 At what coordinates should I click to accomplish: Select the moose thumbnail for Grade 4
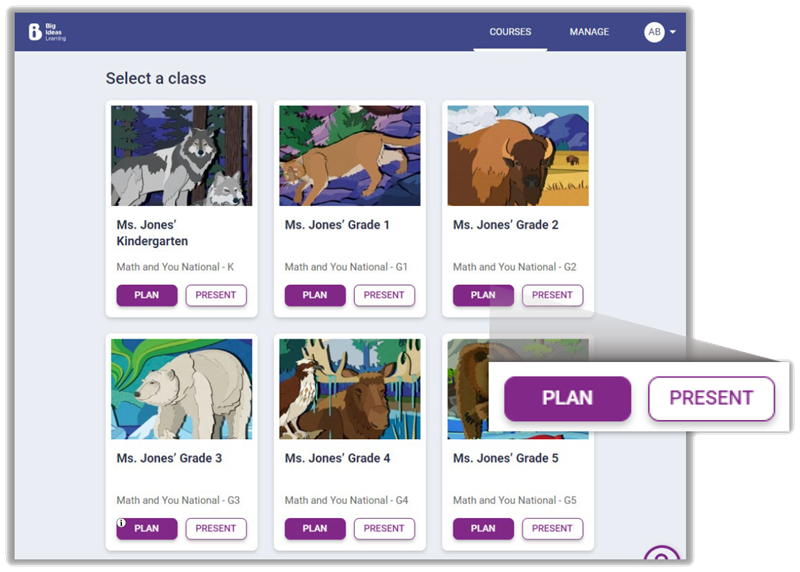point(350,389)
